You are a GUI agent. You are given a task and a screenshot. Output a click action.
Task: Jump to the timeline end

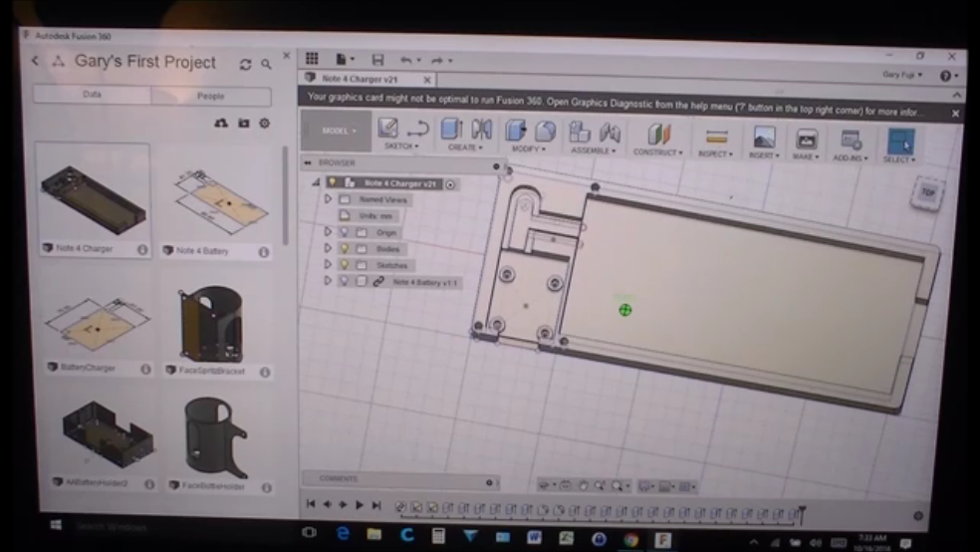pyautogui.click(x=376, y=505)
